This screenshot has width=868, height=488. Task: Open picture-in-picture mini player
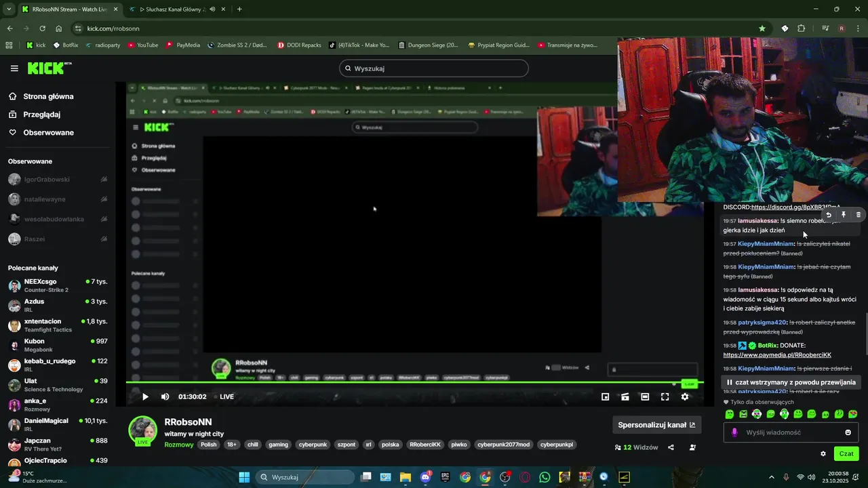click(606, 396)
